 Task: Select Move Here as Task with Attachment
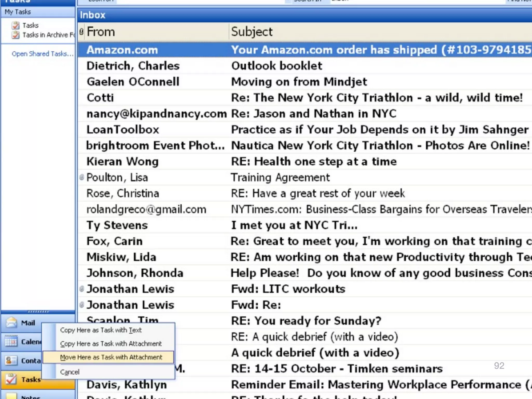click(111, 357)
